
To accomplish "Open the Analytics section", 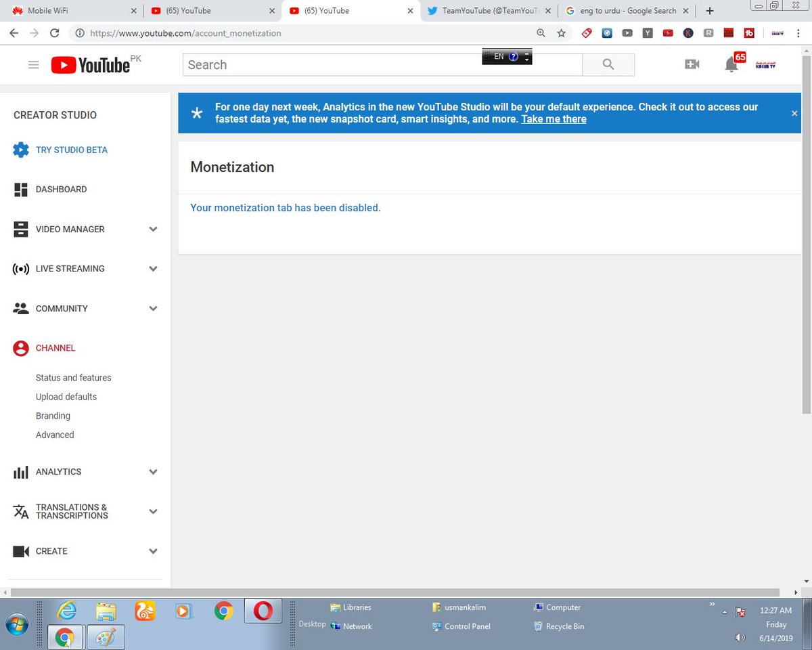I will click(58, 472).
